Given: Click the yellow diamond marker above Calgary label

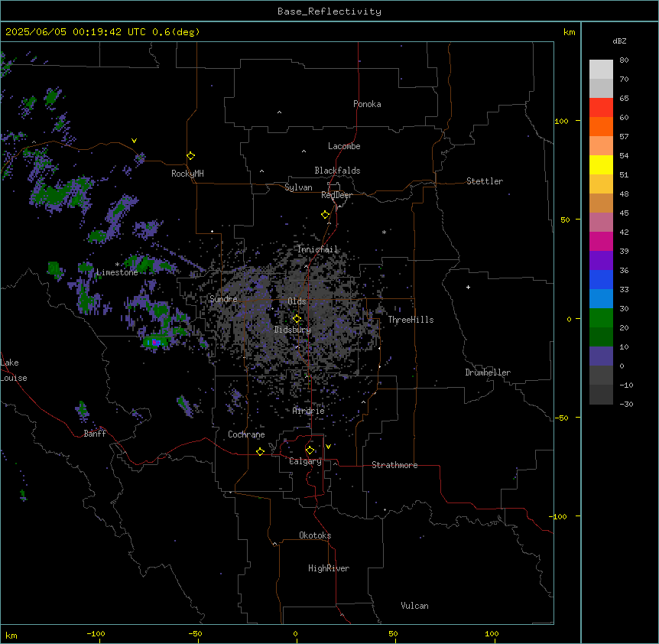Looking at the screenshot, I should click(x=310, y=450).
